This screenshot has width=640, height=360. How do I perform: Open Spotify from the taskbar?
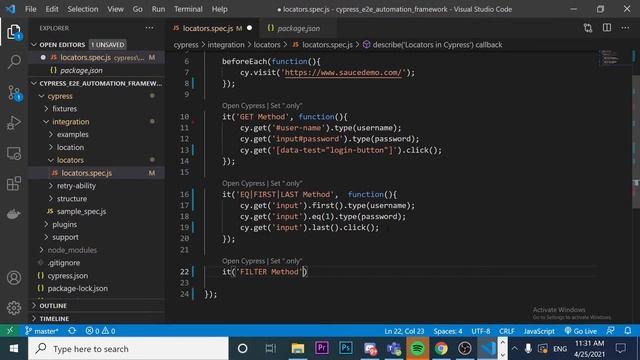point(417,349)
